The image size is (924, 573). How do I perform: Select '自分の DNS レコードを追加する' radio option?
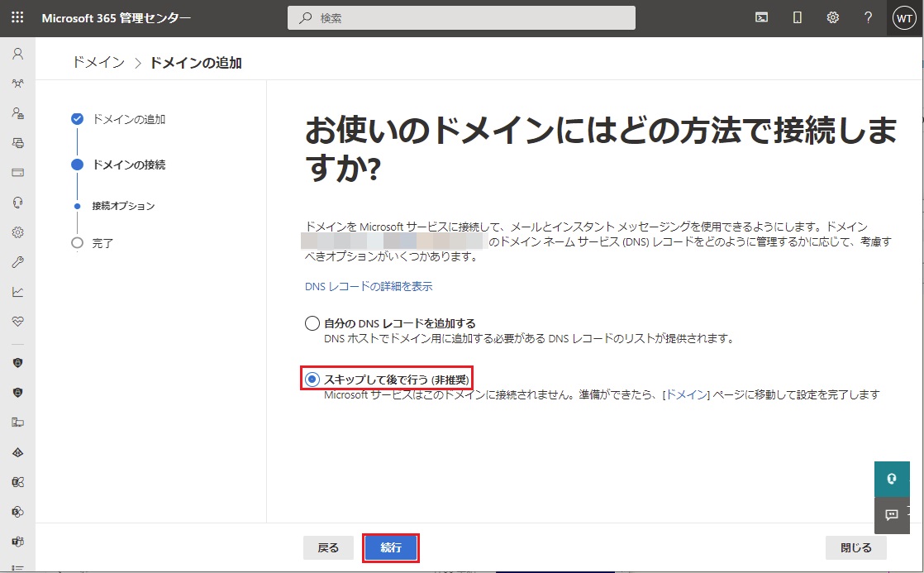pyautogui.click(x=312, y=323)
